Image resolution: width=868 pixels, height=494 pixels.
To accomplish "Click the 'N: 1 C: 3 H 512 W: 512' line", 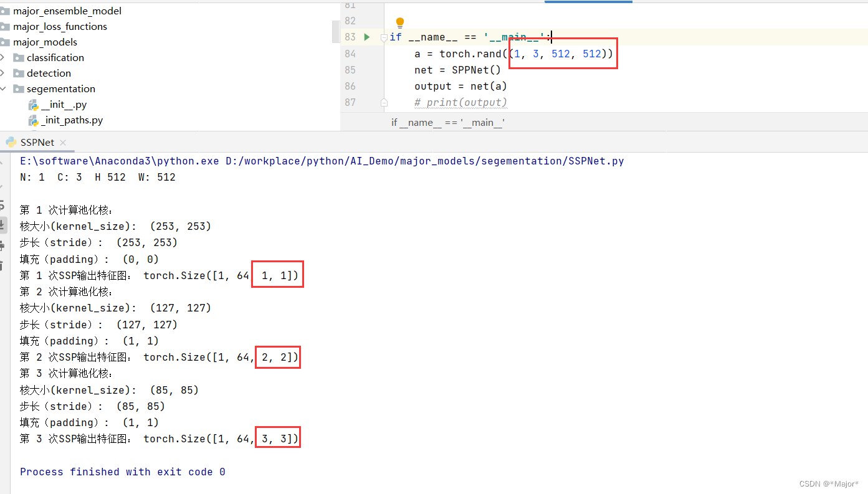I will (x=98, y=178).
